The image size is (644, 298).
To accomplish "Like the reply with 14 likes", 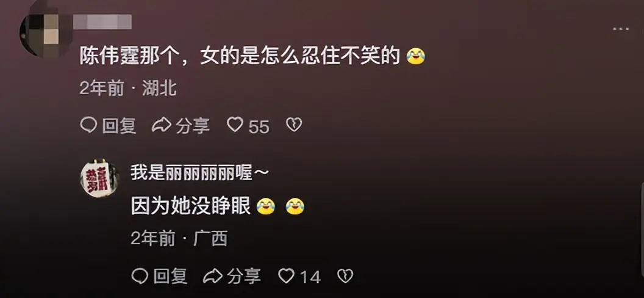I will coord(286,276).
